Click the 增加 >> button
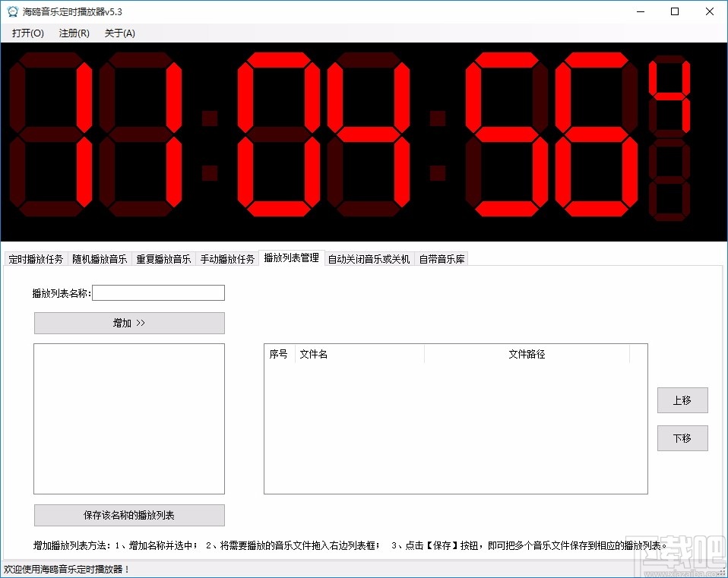The height and width of the screenshot is (578, 728). click(128, 323)
